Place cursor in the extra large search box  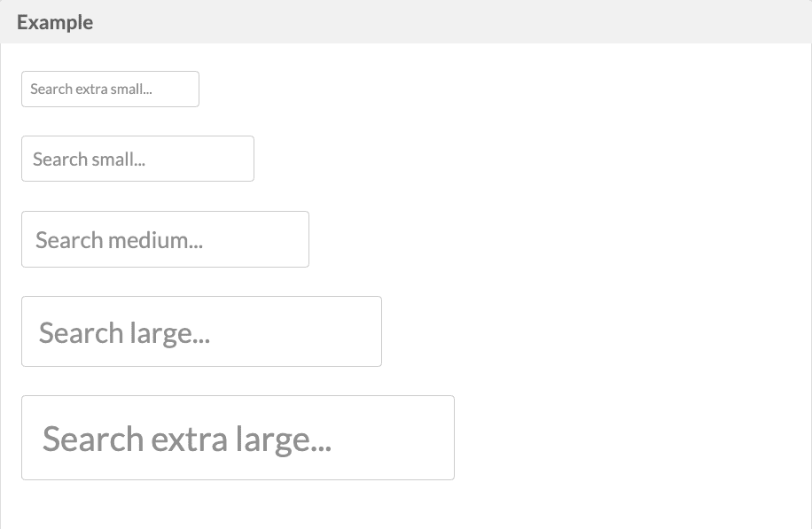tap(238, 438)
